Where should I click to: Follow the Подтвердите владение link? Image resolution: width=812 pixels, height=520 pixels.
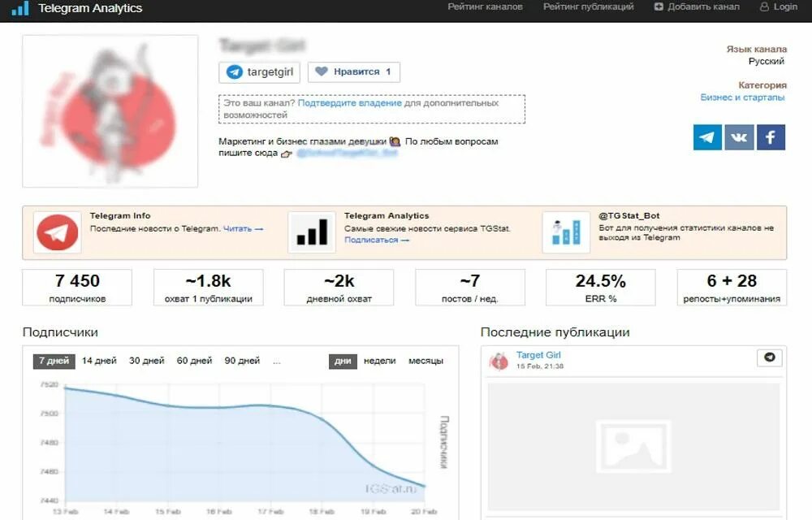(349, 103)
